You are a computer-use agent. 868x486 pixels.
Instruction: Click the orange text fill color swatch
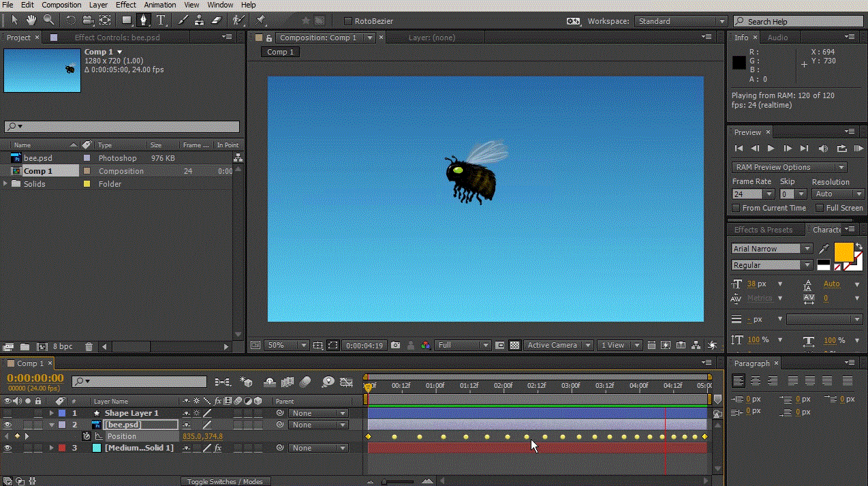click(x=843, y=252)
